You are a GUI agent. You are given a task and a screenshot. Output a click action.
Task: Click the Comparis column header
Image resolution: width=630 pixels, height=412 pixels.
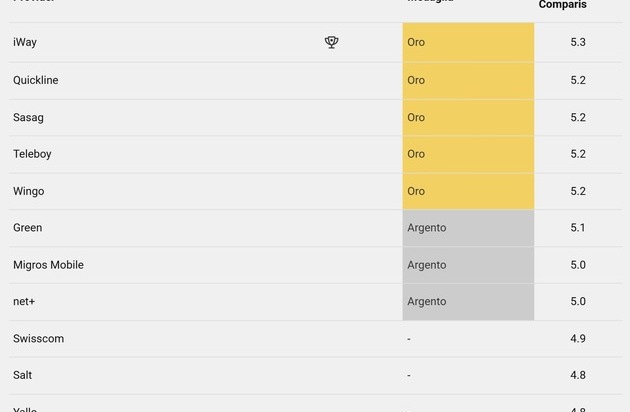562,4
